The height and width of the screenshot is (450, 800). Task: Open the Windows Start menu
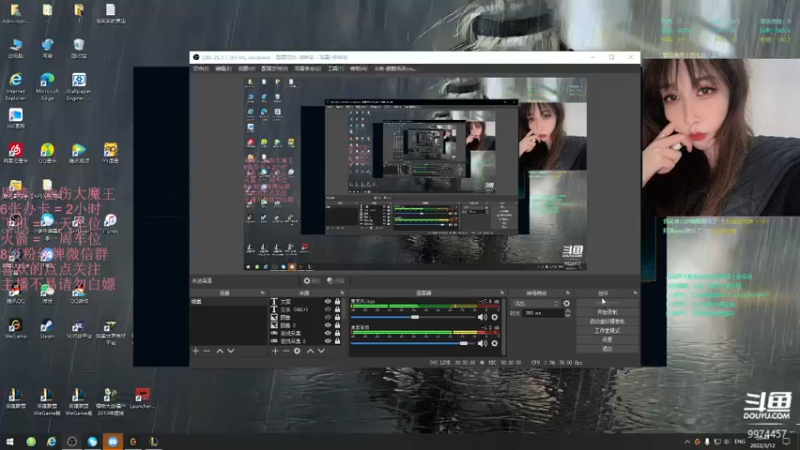[10, 442]
